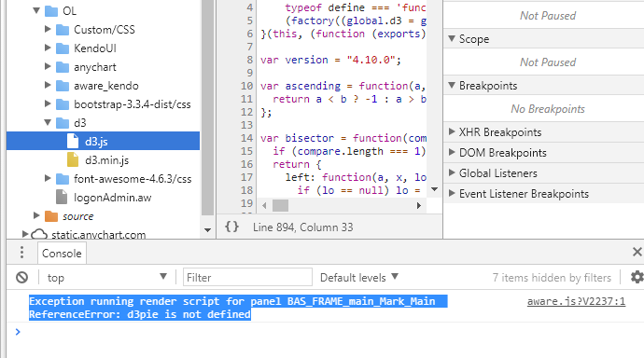Select the font-awesome-4.6.3/css folder icon
644x358 pixels.
[x=63, y=179]
